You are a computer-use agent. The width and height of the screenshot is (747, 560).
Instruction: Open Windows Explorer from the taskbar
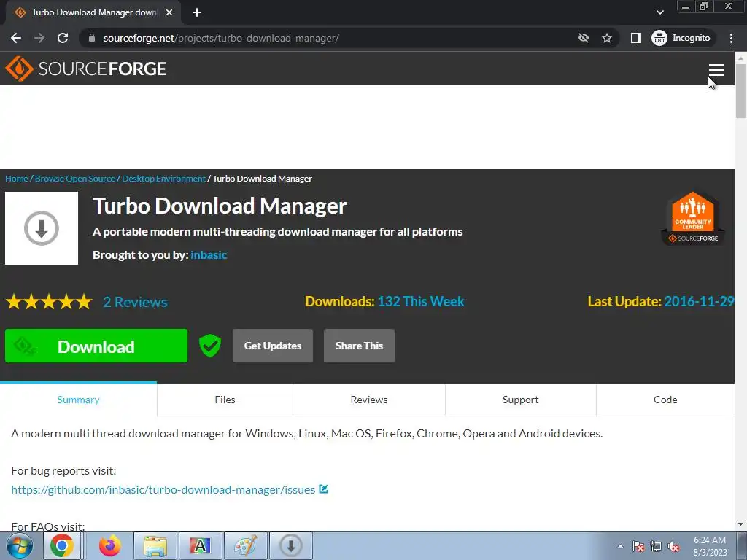(155, 545)
